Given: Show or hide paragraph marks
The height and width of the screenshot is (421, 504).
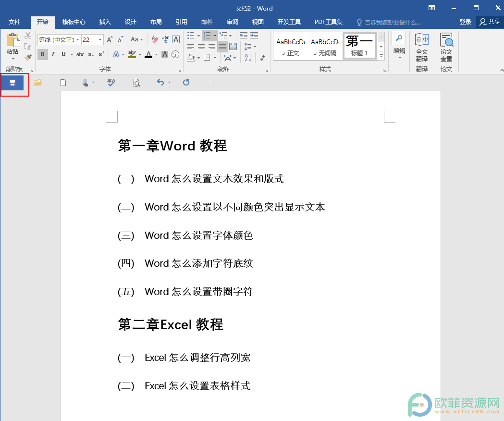Looking at the screenshot, I should pos(263,58).
